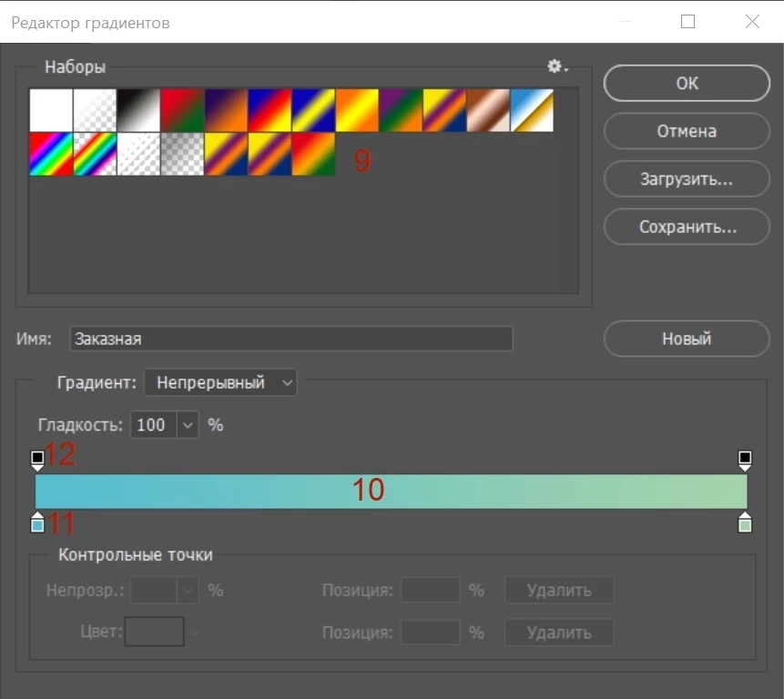Choose the transparent stripes gradient preset
The width and height of the screenshot is (784, 699).
coord(138,154)
